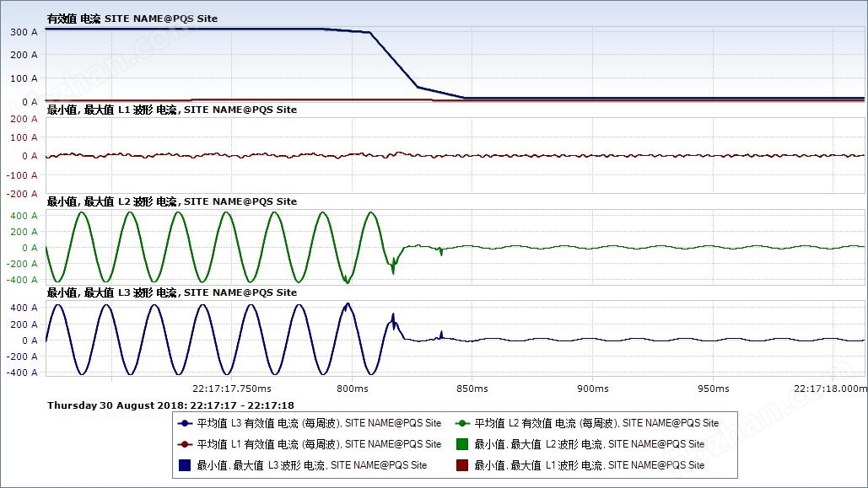Select the green L2 波形 square swatch in legend

point(461,444)
